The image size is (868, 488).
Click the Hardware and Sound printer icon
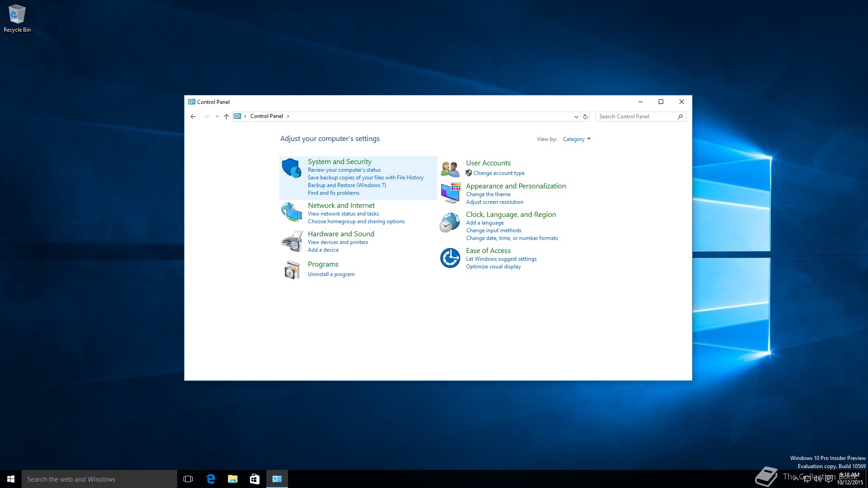pos(292,241)
